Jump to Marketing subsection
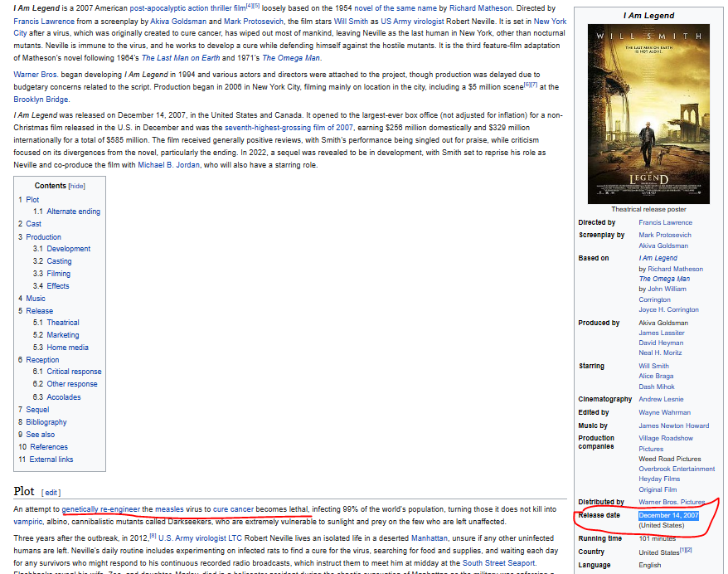This screenshot has width=728, height=574. (x=63, y=335)
